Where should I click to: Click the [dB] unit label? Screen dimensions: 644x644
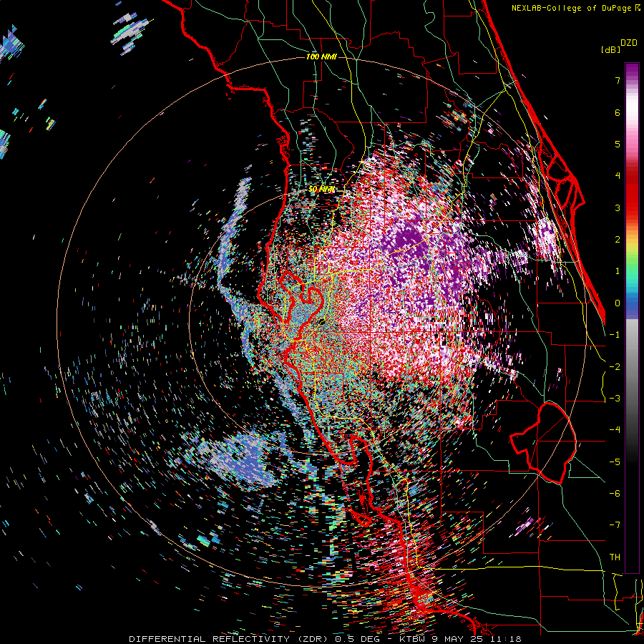point(611,49)
